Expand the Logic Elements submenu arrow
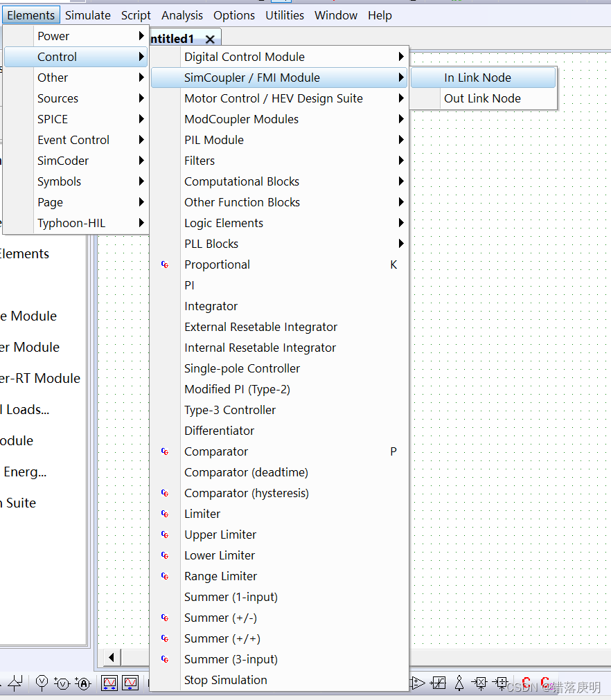 click(x=400, y=222)
